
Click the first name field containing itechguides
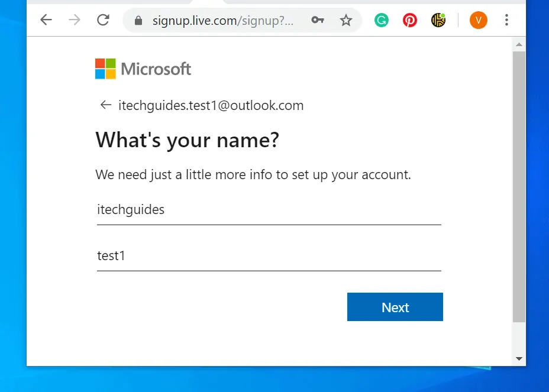tap(269, 210)
